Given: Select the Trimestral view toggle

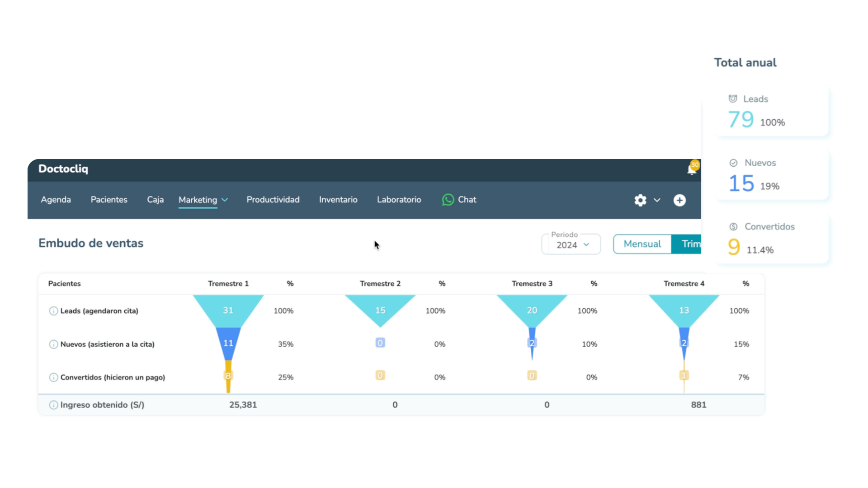Looking at the screenshot, I should pos(687,244).
